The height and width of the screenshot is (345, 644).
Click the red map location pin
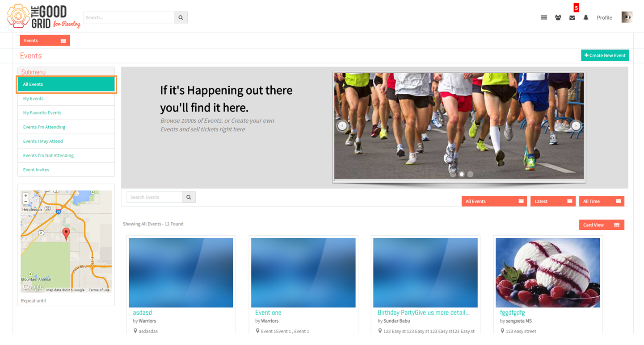click(x=66, y=234)
